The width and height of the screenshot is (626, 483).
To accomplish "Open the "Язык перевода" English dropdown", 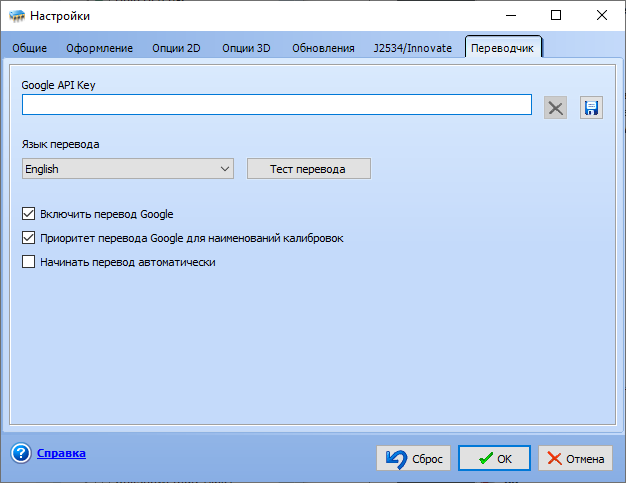I will (128, 169).
